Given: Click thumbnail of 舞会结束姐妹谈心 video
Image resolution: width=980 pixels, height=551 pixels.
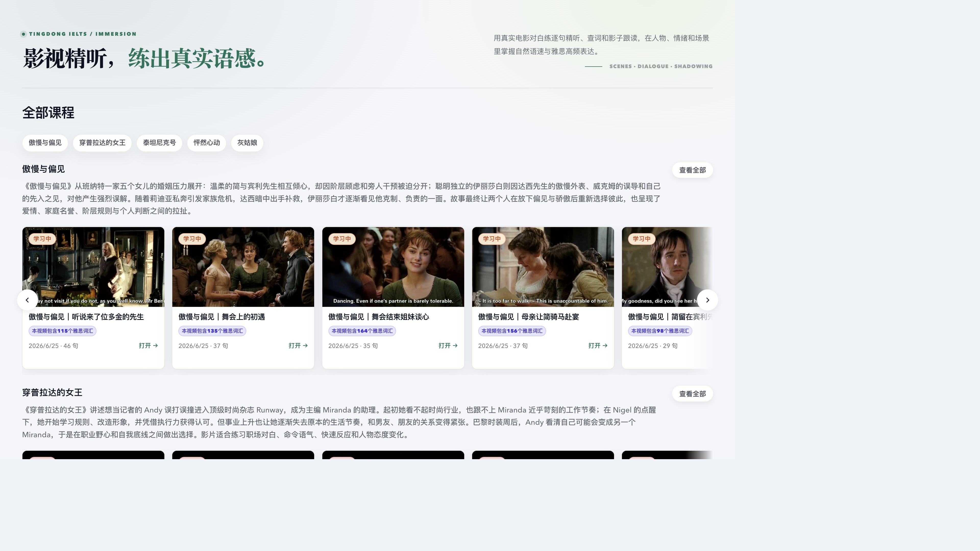Looking at the screenshot, I should [393, 267].
